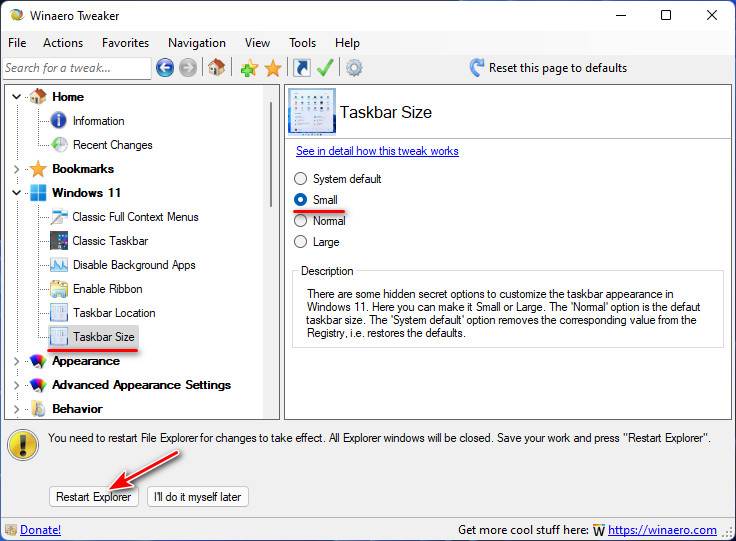Select Classic Full Context Menus tree label
This screenshot has height=541, width=736.
pyautogui.click(x=135, y=217)
